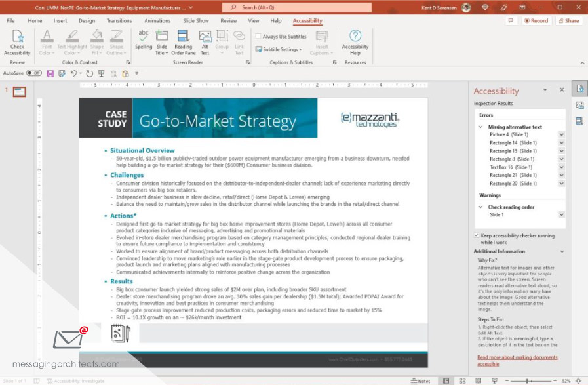The width and height of the screenshot is (588, 385).
Task: Open the Subtitle Settings dropdown
Action: click(x=282, y=49)
